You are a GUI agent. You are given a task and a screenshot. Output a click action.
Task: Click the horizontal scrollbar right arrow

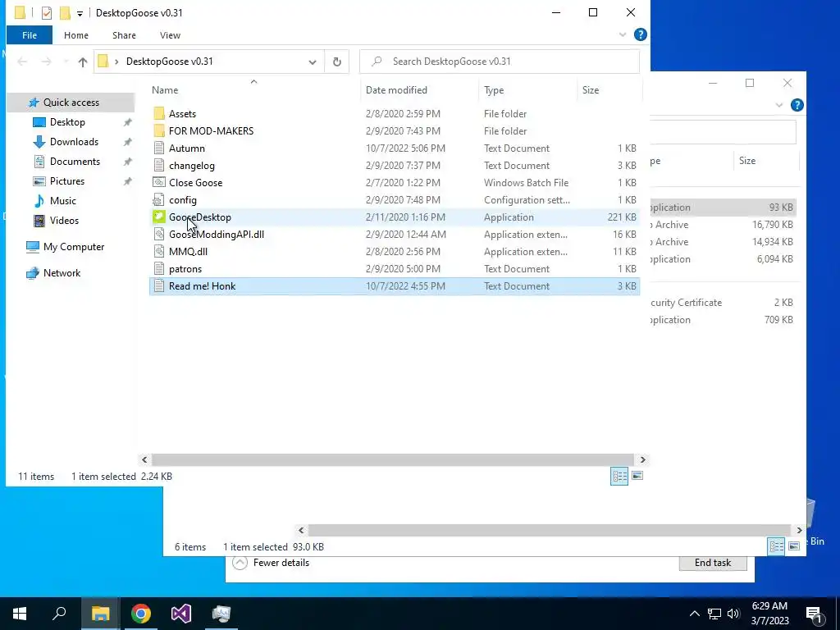(x=642, y=459)
